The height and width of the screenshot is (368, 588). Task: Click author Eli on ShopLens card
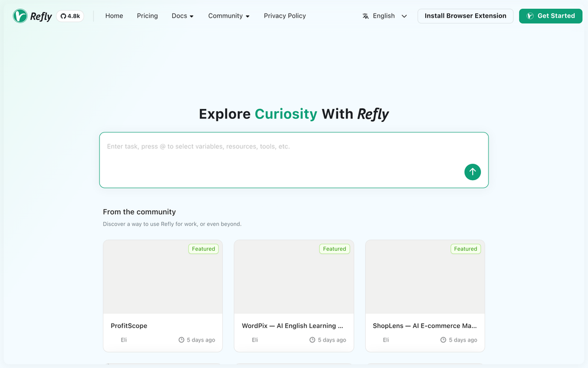386,340
